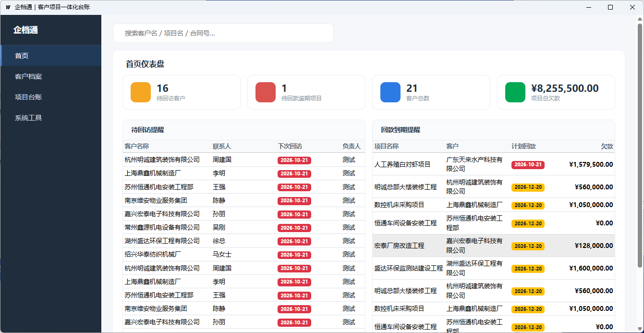Click the ¥1,600,000.00 amount
The height and width of the screenshot is (333, 644).
tap(591, 268)
